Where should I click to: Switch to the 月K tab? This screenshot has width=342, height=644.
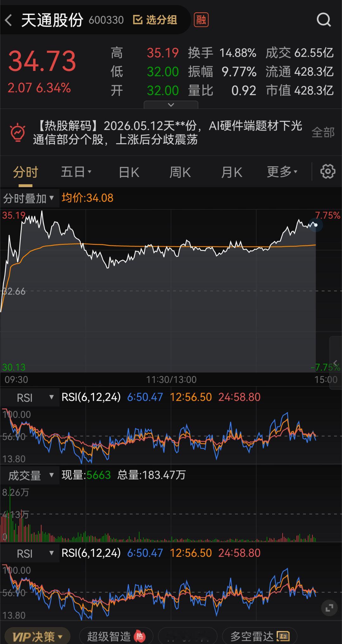[x=231, y=173]
